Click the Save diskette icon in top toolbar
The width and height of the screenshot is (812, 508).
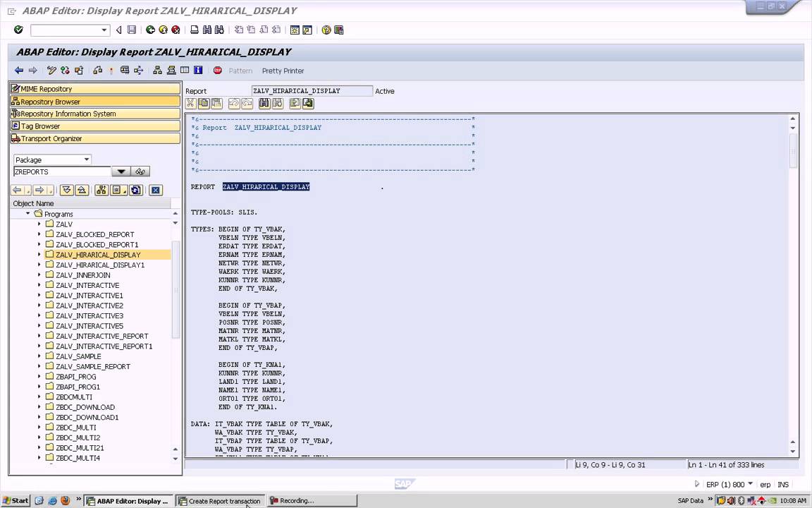click(x=132, y=30)
